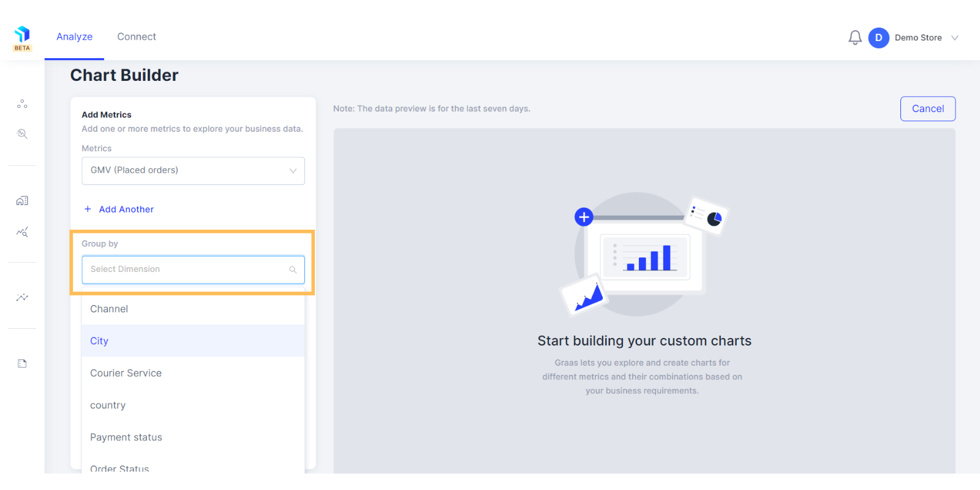980x490 pixels.
Task: Open the three-dots cluster sidebar icon
Action: pyautogui.click(x=22, y=104)
